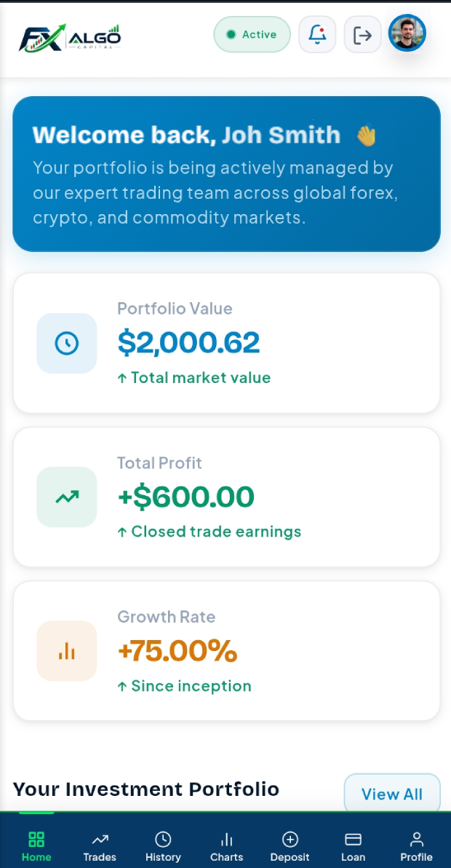Select the Portfolio Value $2,000.62 card
This screenshot has height=868, width=451.
[227, 343]
